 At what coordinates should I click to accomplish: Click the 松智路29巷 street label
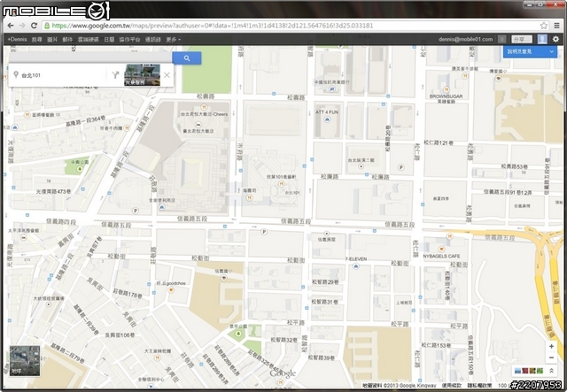click(325, 281)
